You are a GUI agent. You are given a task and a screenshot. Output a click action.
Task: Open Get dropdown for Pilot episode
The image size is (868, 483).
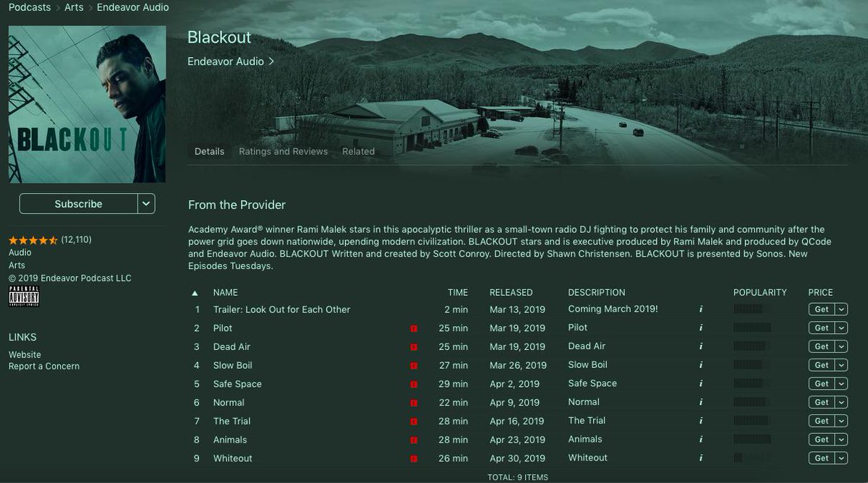point(841,328)
